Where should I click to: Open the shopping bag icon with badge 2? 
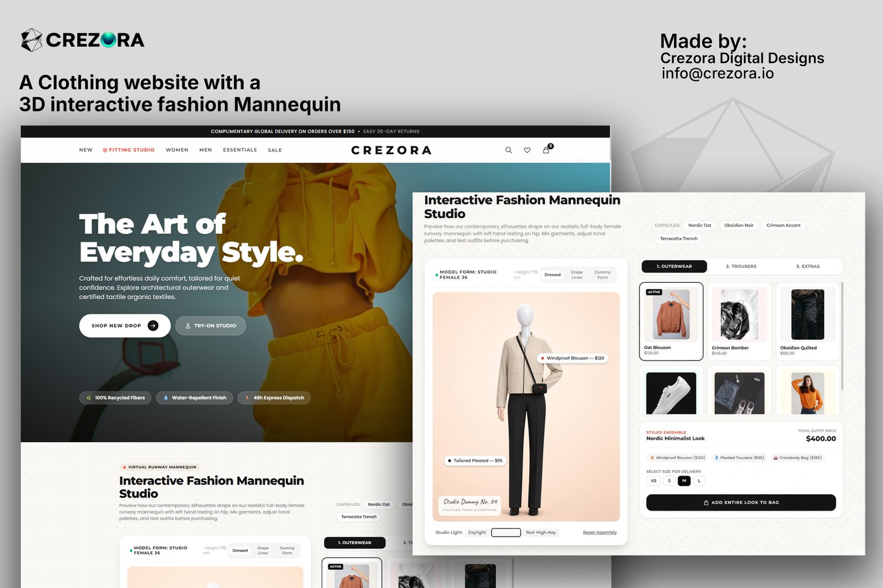pyautogui.click(x=546, y=149)
